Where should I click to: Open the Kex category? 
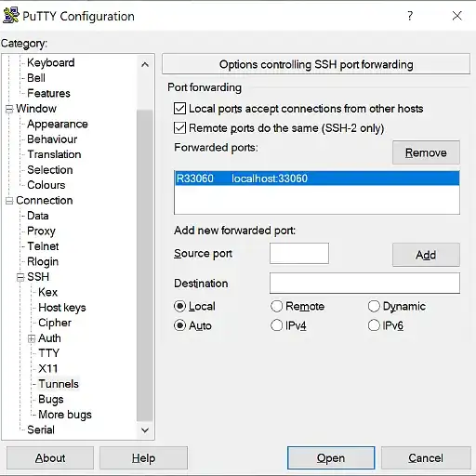(47, 292)
